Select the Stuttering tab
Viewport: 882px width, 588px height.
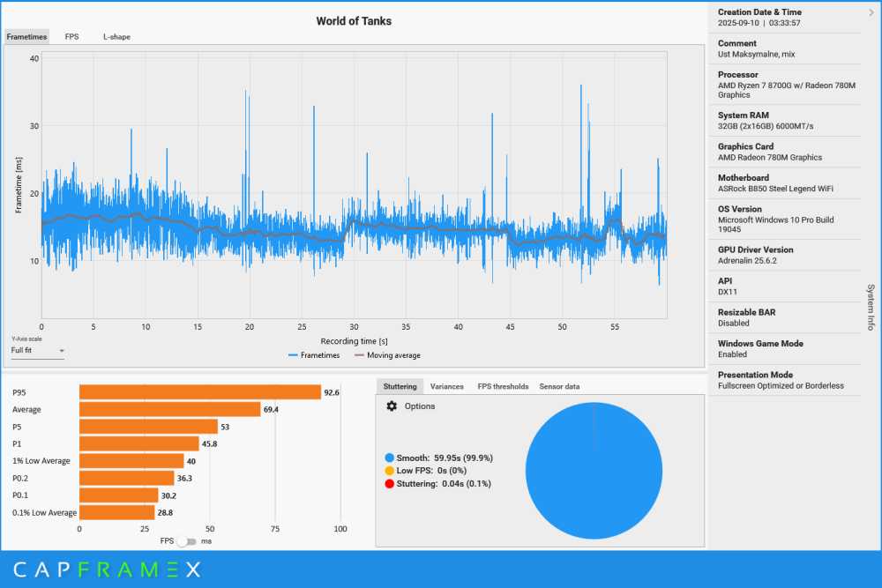[400, 386]
